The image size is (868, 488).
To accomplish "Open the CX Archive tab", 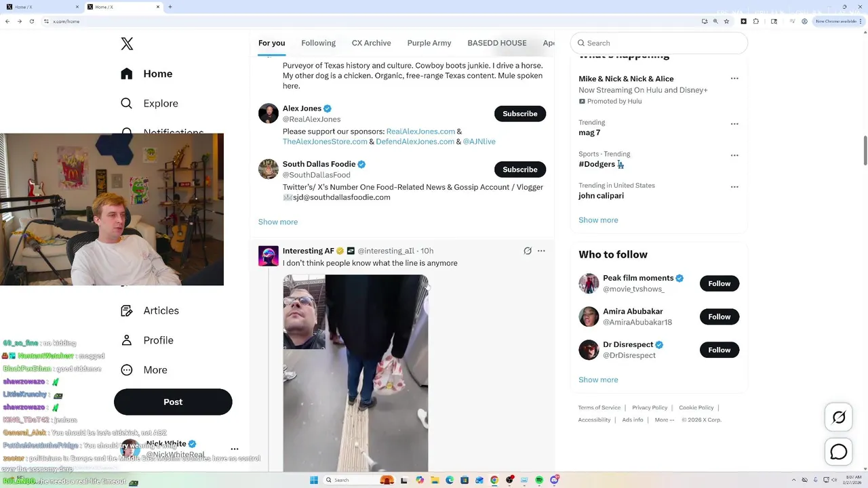I will coord(371,43).
